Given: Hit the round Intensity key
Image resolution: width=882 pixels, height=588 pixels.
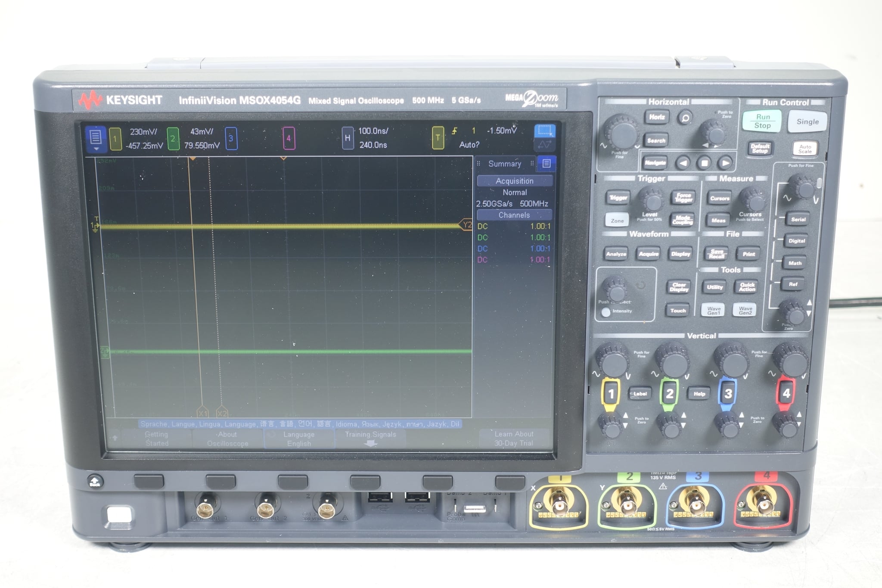Looking at the screenshot, I should (x=606, y=312).
